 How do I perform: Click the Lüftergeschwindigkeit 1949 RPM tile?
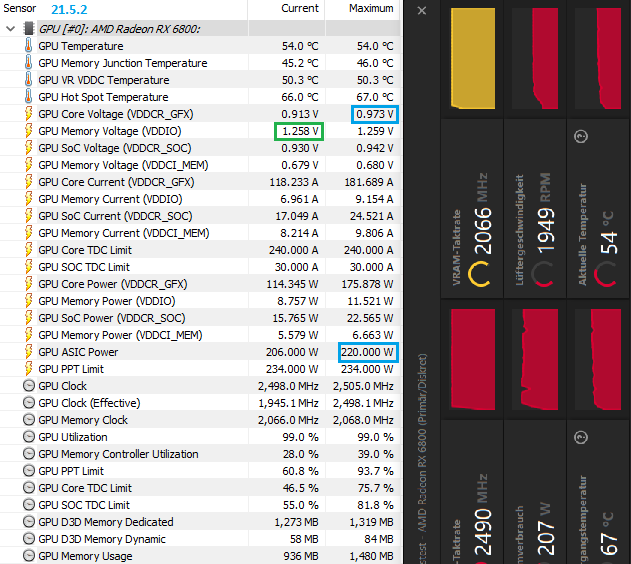(535, 208)
